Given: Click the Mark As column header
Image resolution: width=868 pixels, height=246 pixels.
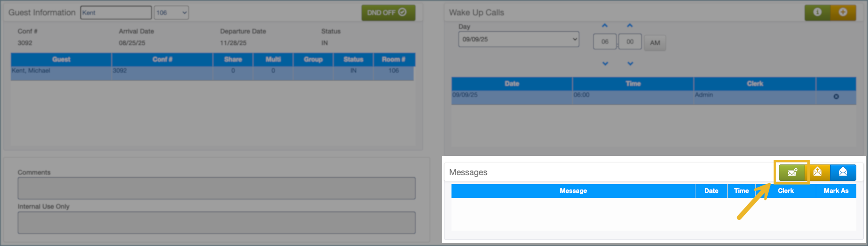Looking at the screenshot, I should [836, 191].
